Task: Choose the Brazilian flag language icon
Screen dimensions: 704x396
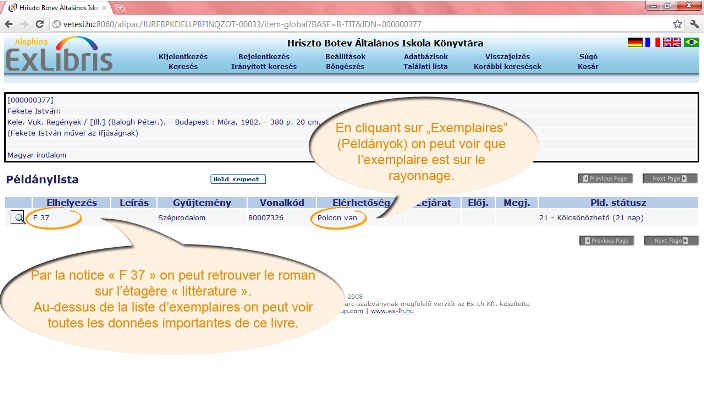Action: (691, 42)
